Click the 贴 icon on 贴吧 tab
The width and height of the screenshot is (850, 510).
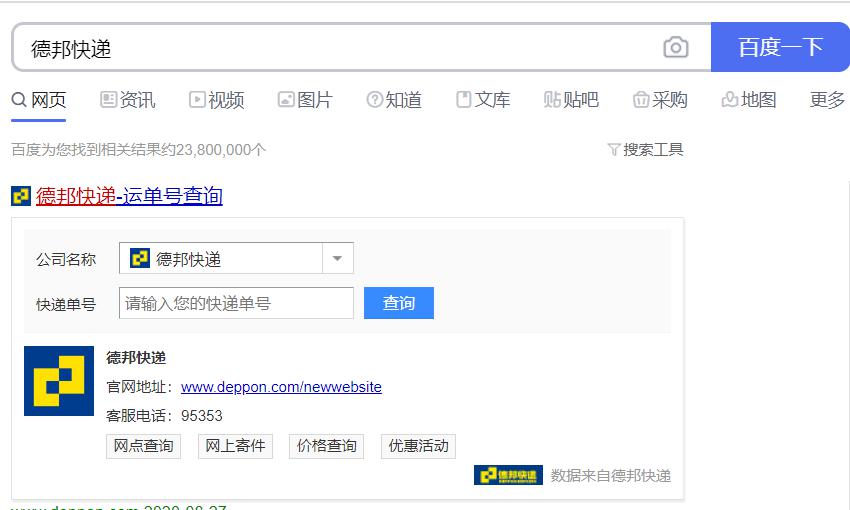552,100
